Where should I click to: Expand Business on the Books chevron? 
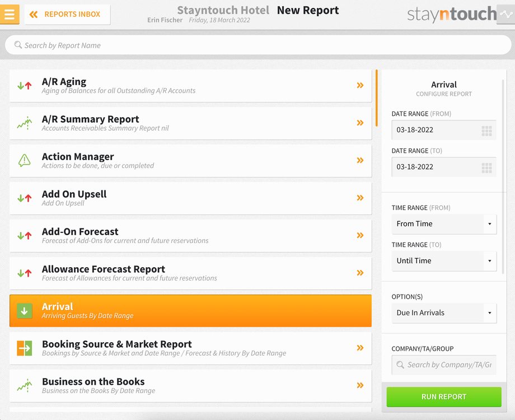tap(360, 385)
